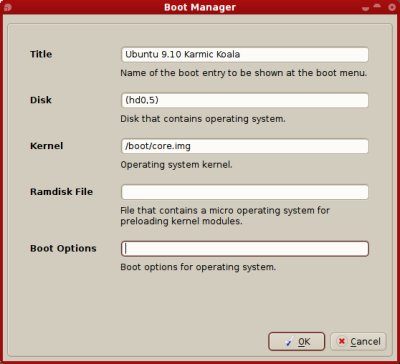Close the Boot Manager window
400x364 pixels.
[392, 7]
